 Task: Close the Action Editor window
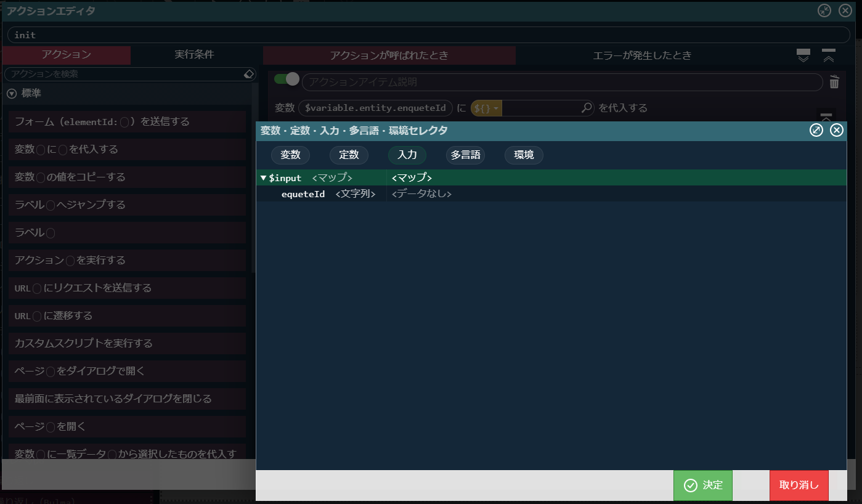(x=845, y=10)
